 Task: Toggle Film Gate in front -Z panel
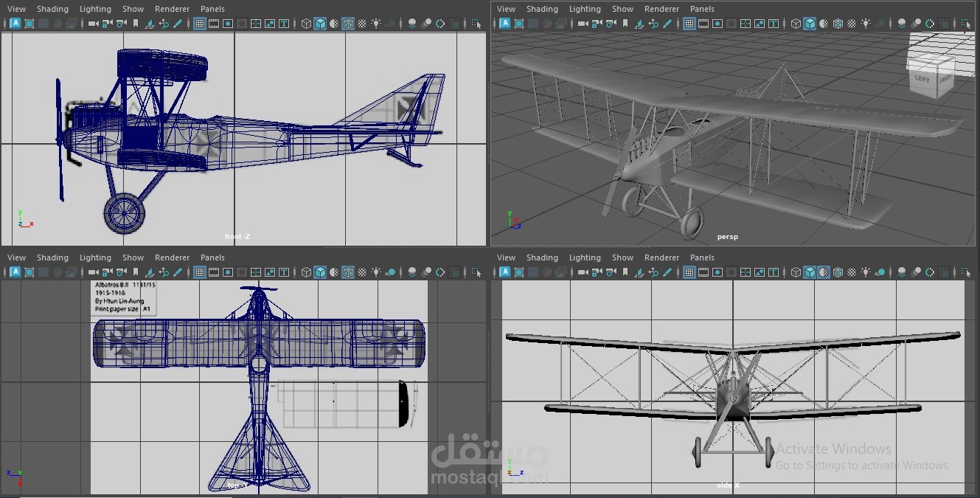(214, 24)
